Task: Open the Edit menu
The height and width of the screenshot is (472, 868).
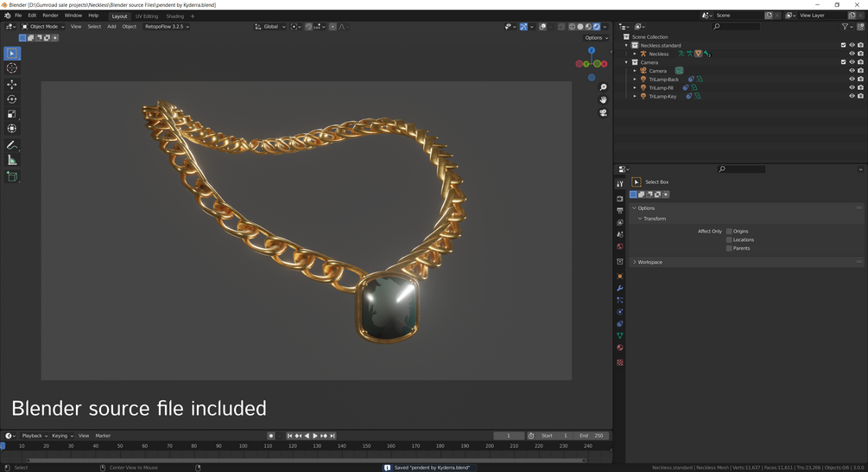Action: click(x=32, y=16)
